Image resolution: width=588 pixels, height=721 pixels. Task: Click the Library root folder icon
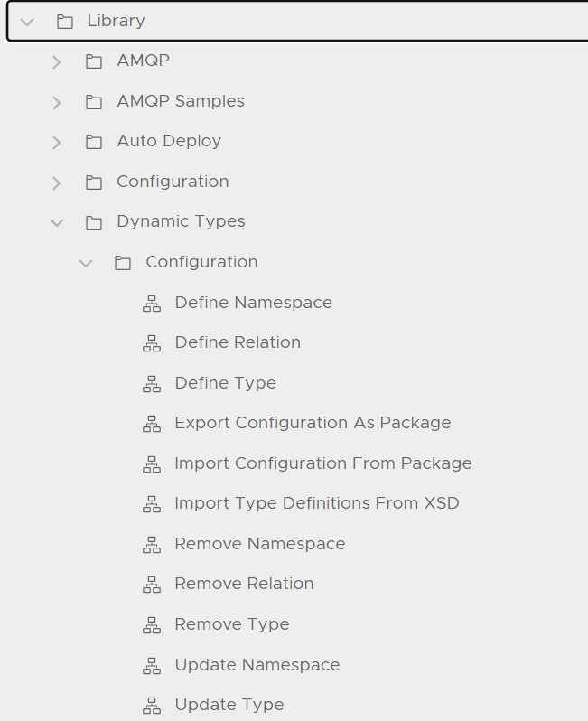[x=65, y=22]
